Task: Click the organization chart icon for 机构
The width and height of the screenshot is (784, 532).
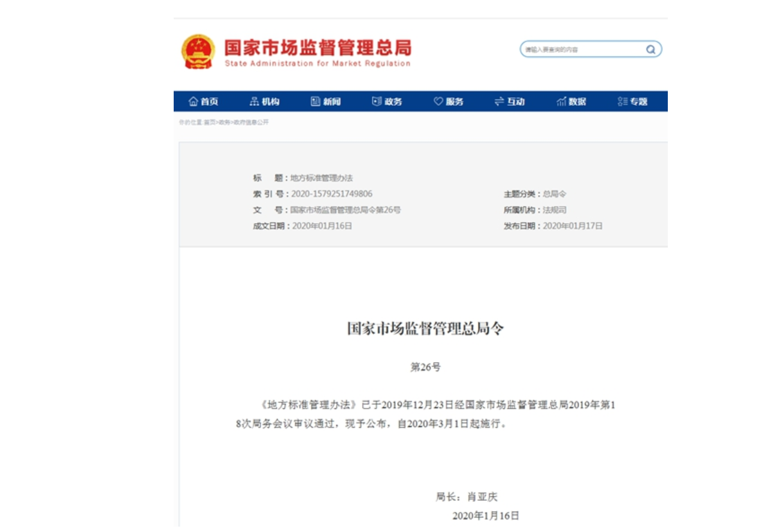Action: (255, 102)
